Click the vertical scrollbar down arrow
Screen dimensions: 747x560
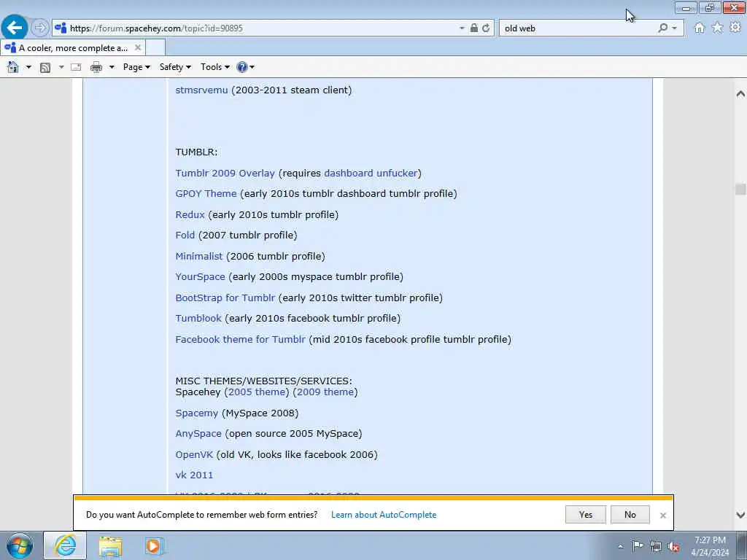pyautogui.click(x=740, y=515)
